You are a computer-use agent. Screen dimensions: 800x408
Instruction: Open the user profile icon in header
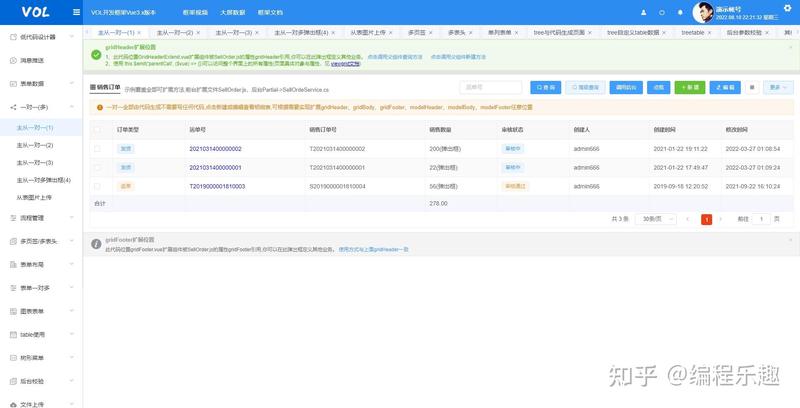pyautogui.click(x=643, y=12)
